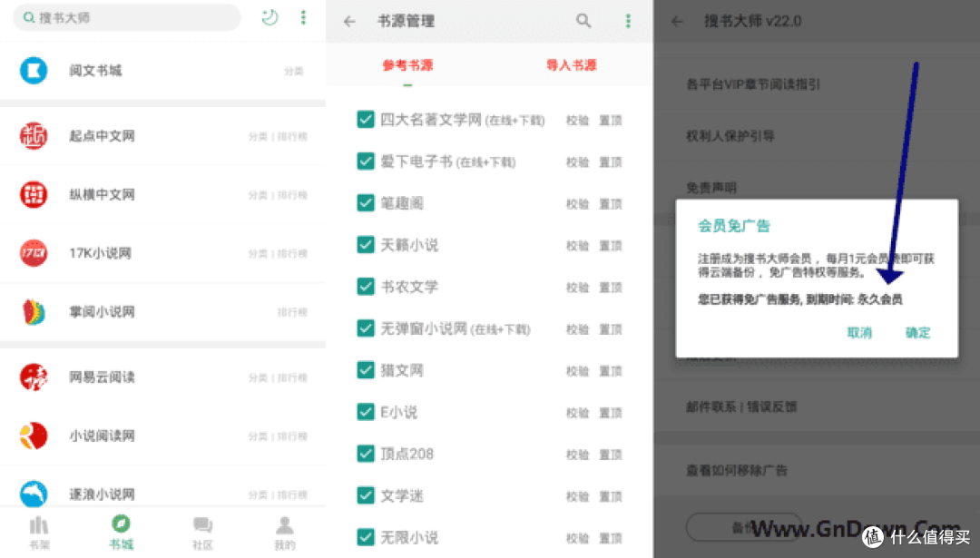Uncheck 猫文网 source checkbox
Screen dimensions: 980x558
pyautogui.click(x=366, y=370)
